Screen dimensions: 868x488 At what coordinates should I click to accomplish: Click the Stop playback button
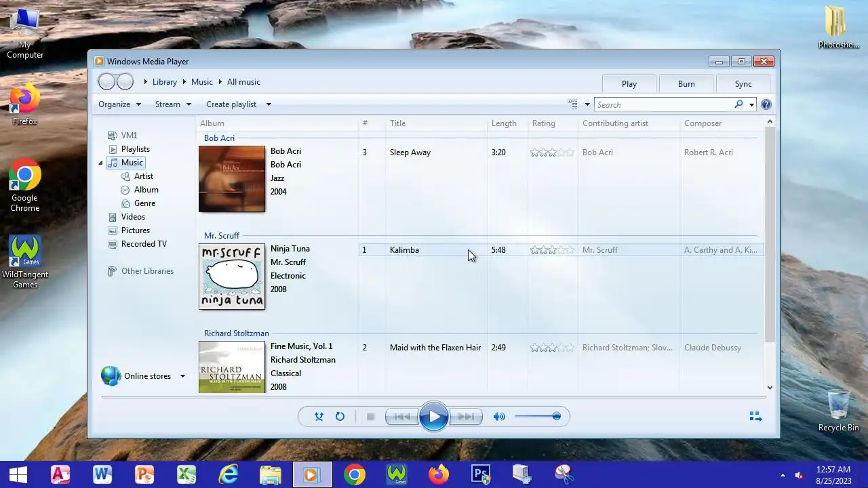coord(370,416)
